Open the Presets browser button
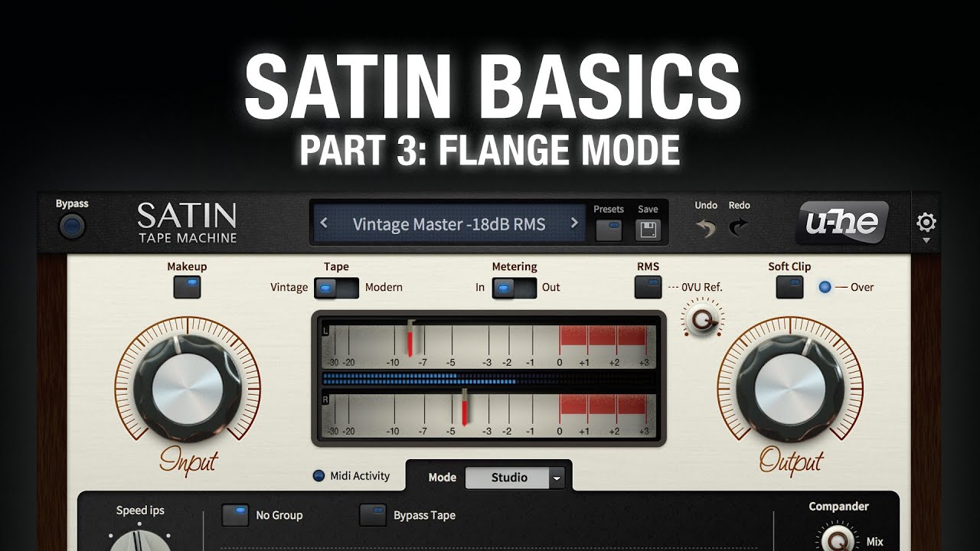Viewport: 980px width, 551px height. pos(609,230)
